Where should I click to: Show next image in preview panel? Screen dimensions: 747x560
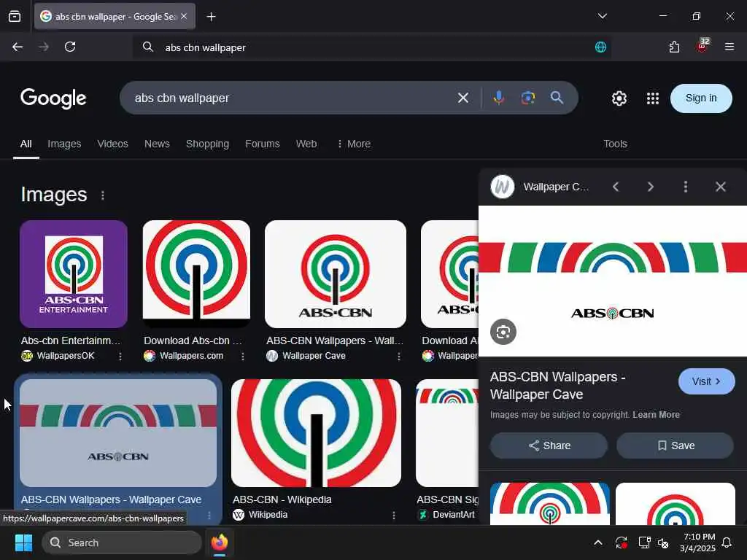(650, 187)
